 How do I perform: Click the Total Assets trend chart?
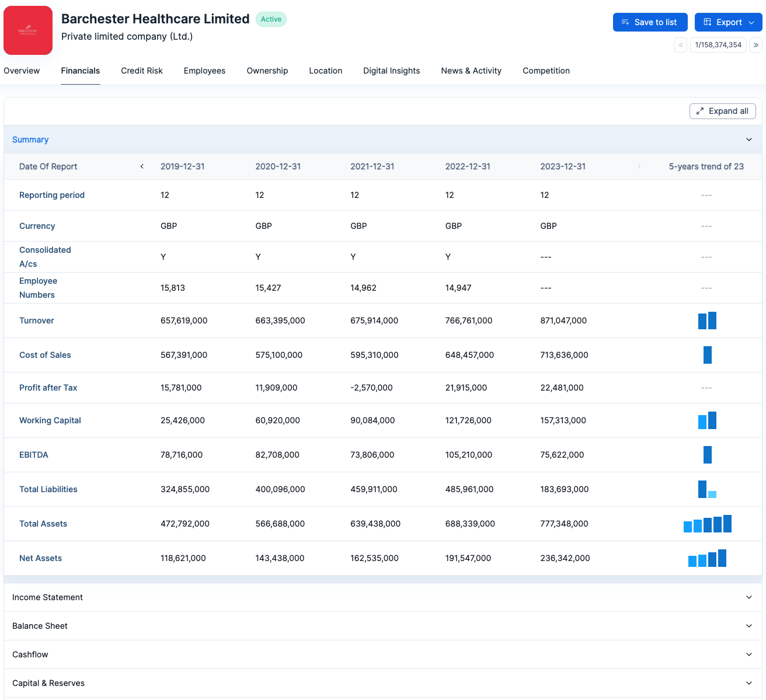point(708,524)
